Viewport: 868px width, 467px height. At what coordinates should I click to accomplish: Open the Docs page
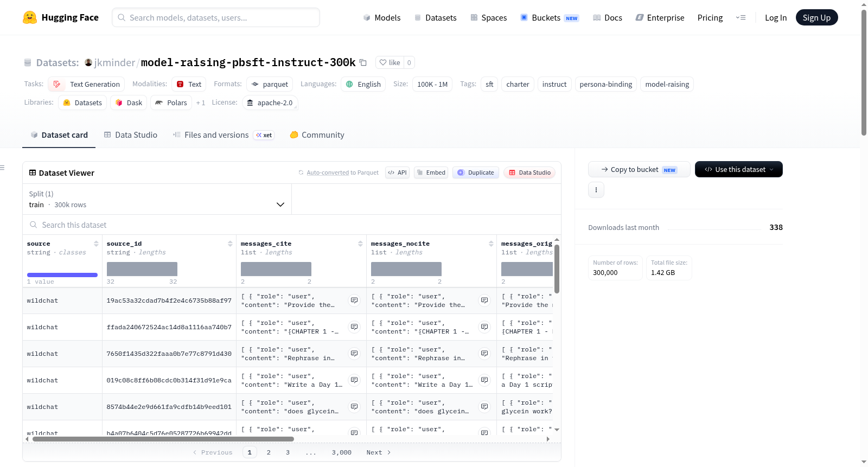(x=608, y=18)
